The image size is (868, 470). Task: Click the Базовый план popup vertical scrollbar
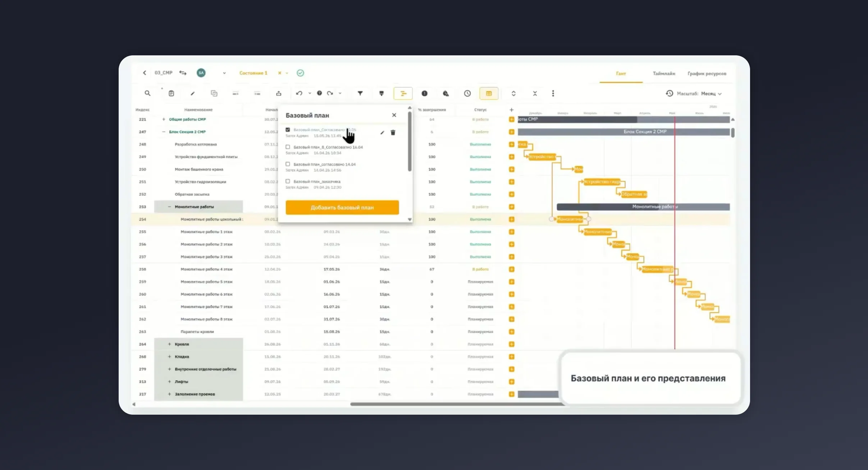tap(410, 142)
